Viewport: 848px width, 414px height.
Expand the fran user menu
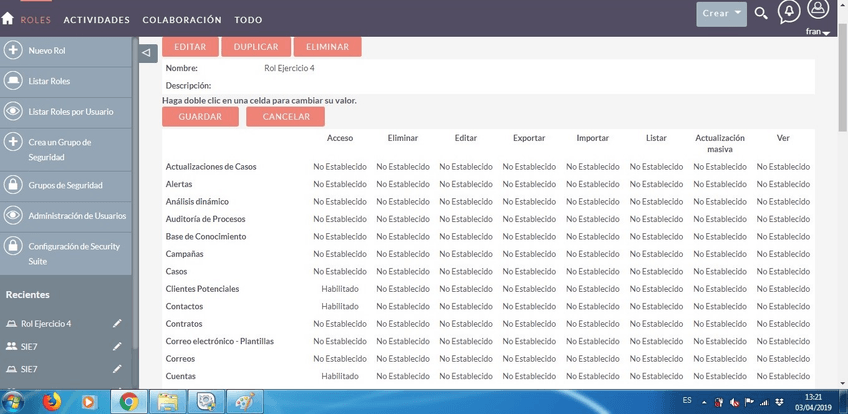818,32
